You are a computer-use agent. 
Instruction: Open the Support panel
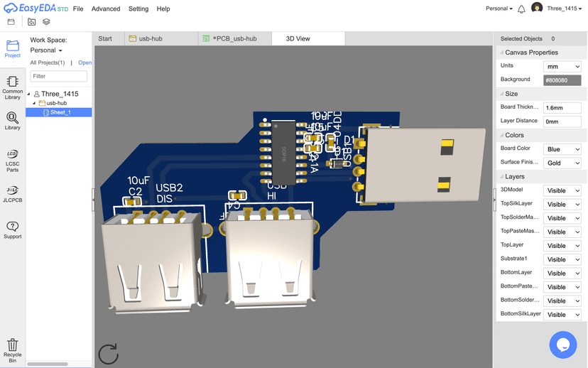pos(12,229)
